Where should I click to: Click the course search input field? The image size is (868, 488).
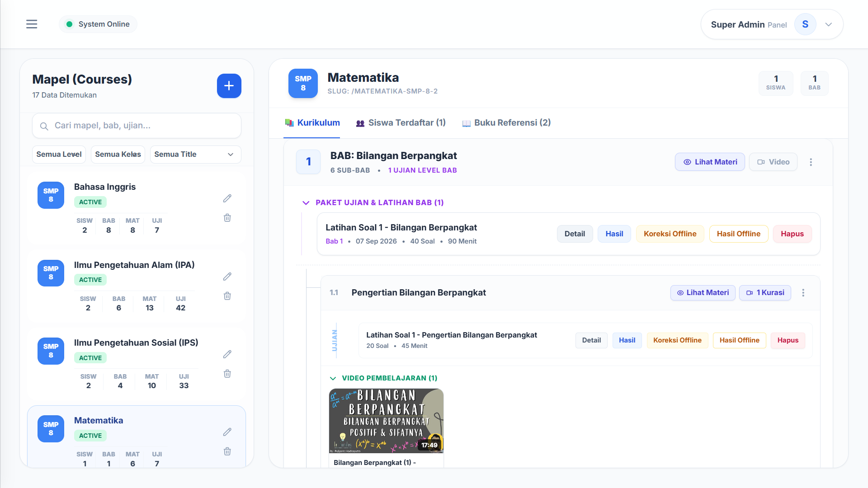click(x=137, y=126)
